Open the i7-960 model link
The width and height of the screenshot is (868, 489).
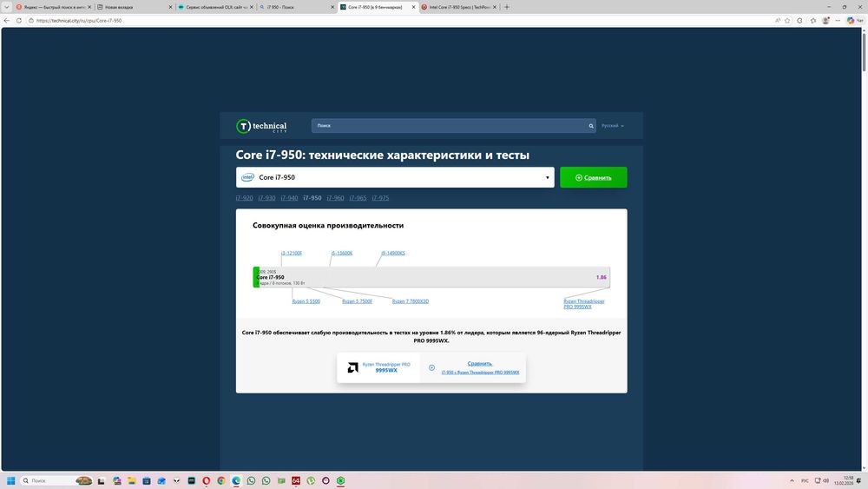(x=335, y=198)
